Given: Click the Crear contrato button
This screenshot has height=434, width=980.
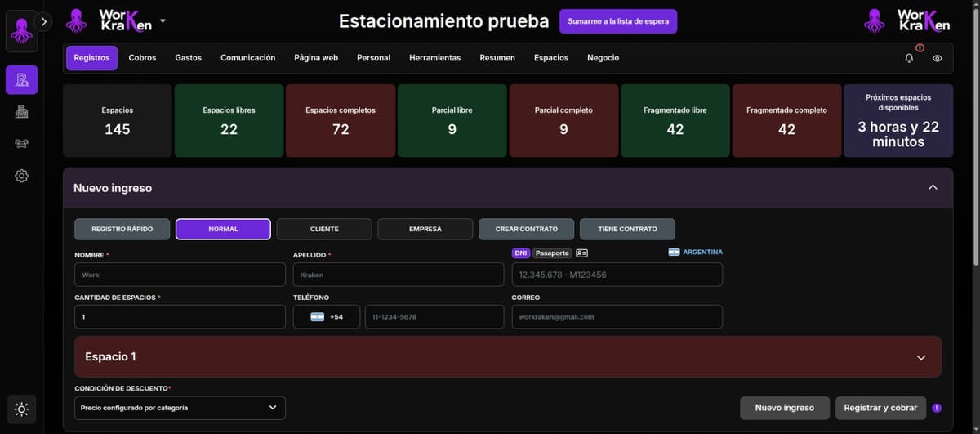Looking at the screenshot, I should (x=526, y=229).
